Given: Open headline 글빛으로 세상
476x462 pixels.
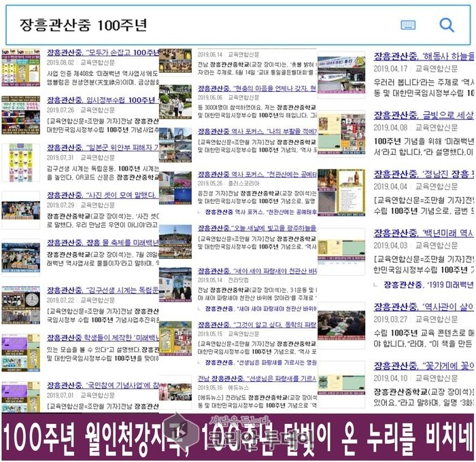Looking at the screenshot, I should click(424, 115).
